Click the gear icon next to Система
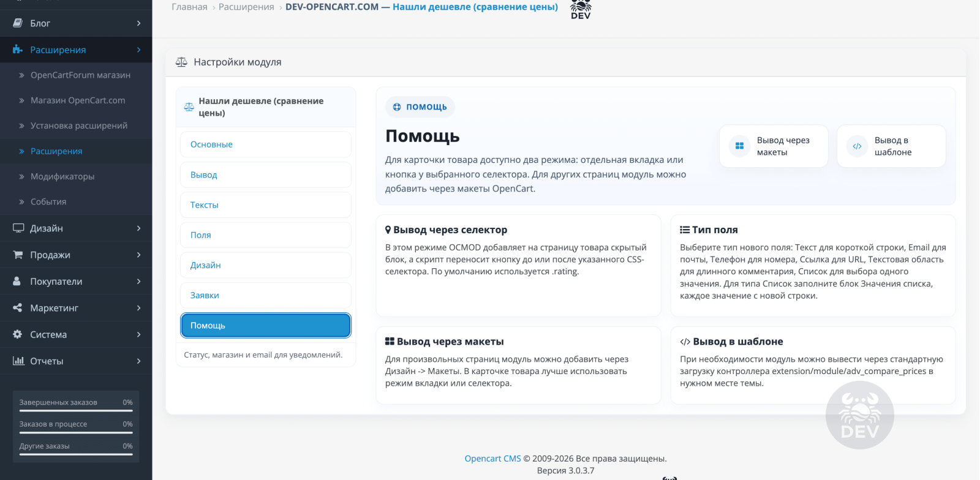Image resolution: width=980 pixels, height=480 pixels. point(18,334)
